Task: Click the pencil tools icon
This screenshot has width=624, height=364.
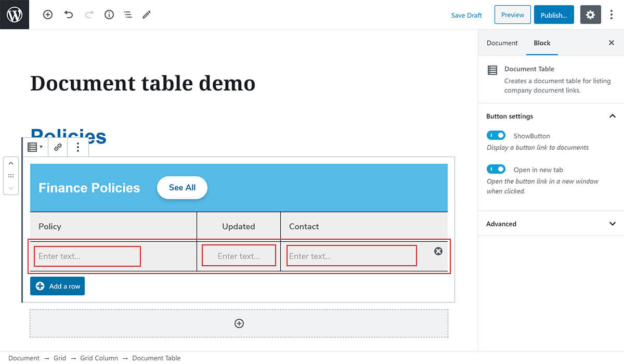Action: point(147,15)
